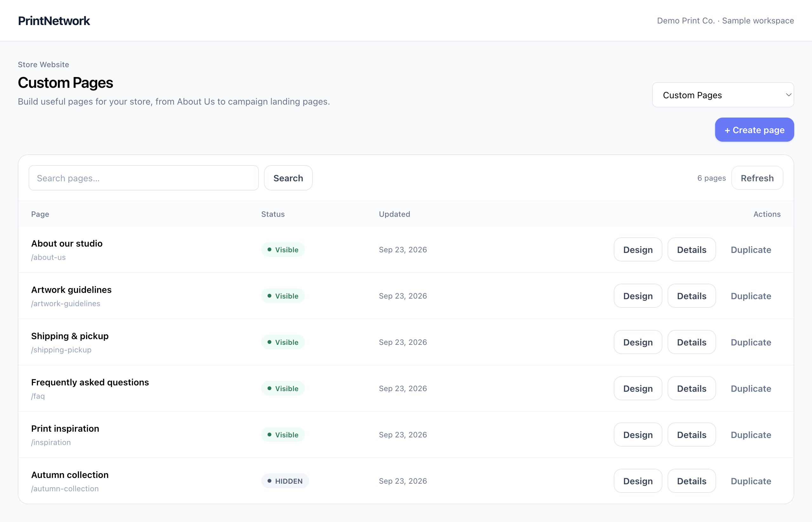Duplicate the Shipping & pickup page

point(750,342)
